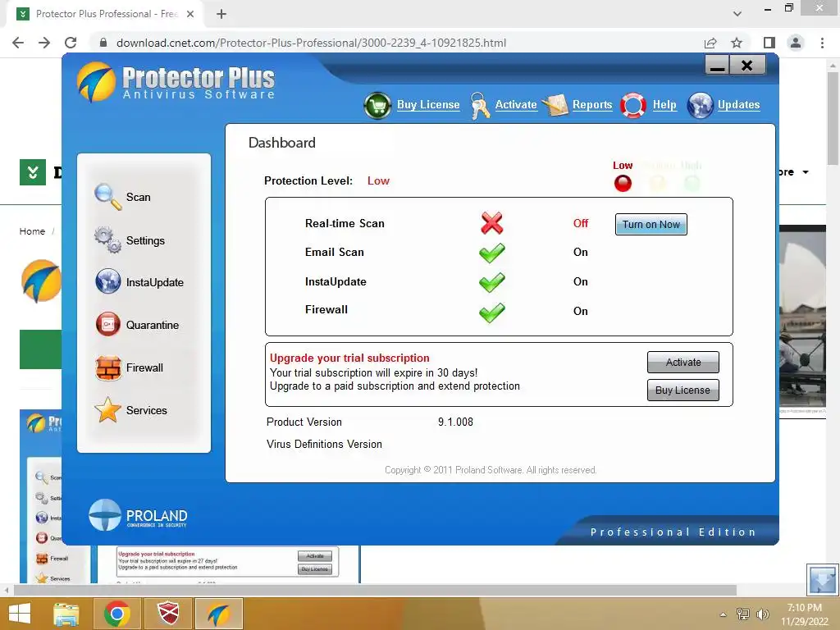840x630 pixels.
Task: Open the Updates link
Action: tap(739, 104)
